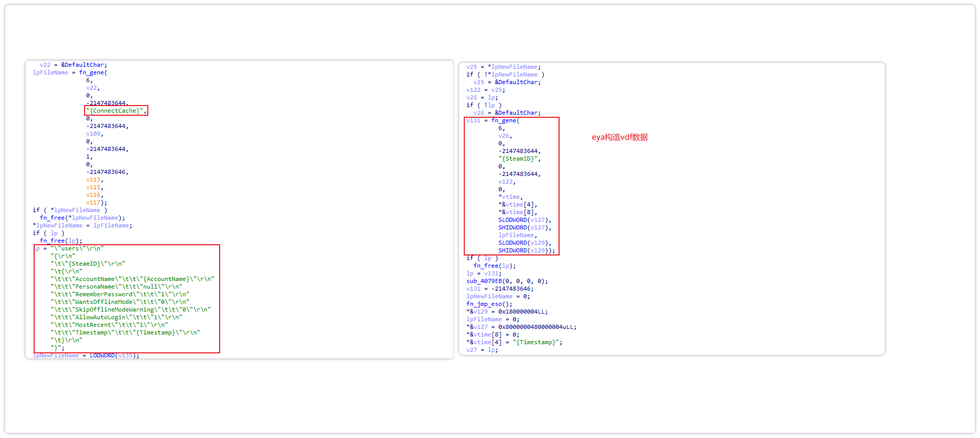980x438 pixels.
Task: Click the "{ConnectCache}" string in red box
Action: [x=116, y=111]
